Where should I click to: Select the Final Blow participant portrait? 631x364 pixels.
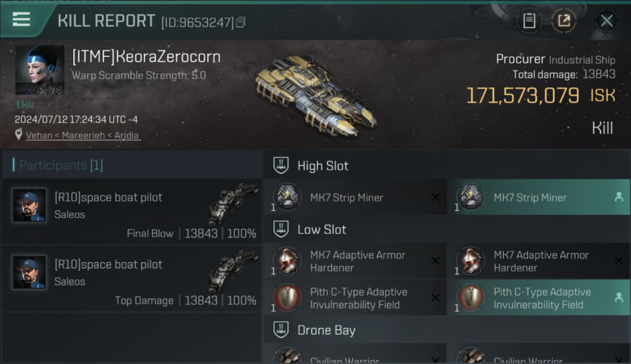[29, 205]
